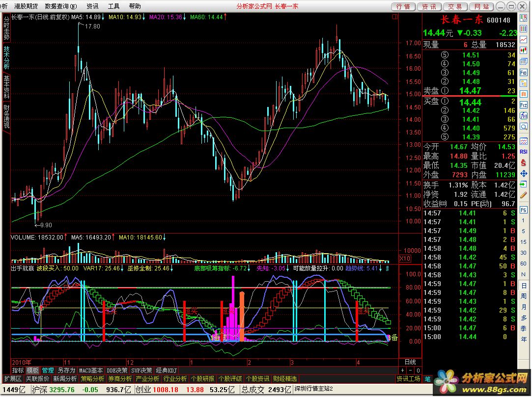Click the 网站 button in title bar
This screenshot has width=532, height=397.
481,6
